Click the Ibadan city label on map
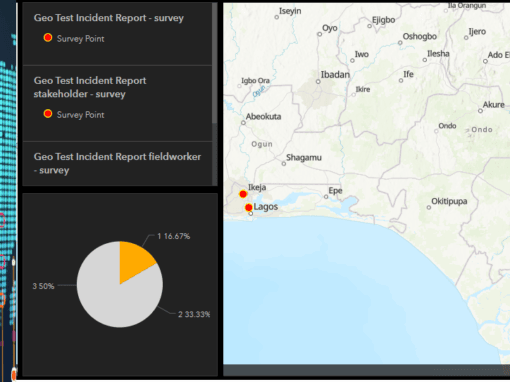The width and height of the screenshot is (510, 382). 335,75
